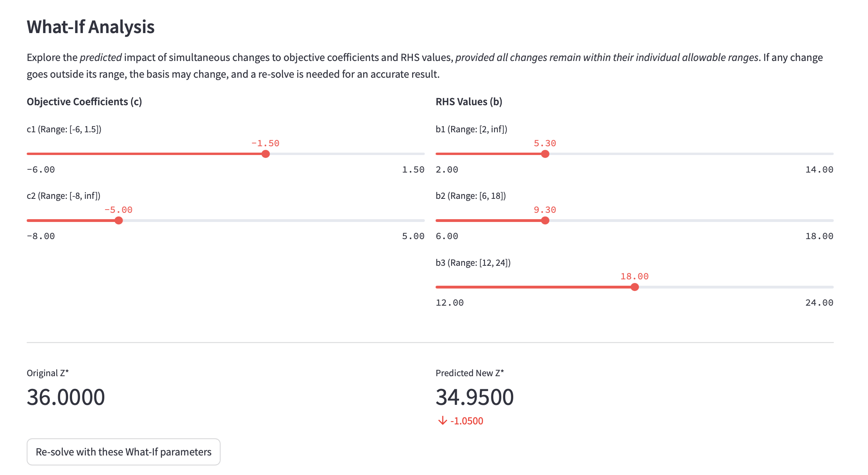
Task: Click the b3 current value label 18.00
Action: tap(634, 277)
